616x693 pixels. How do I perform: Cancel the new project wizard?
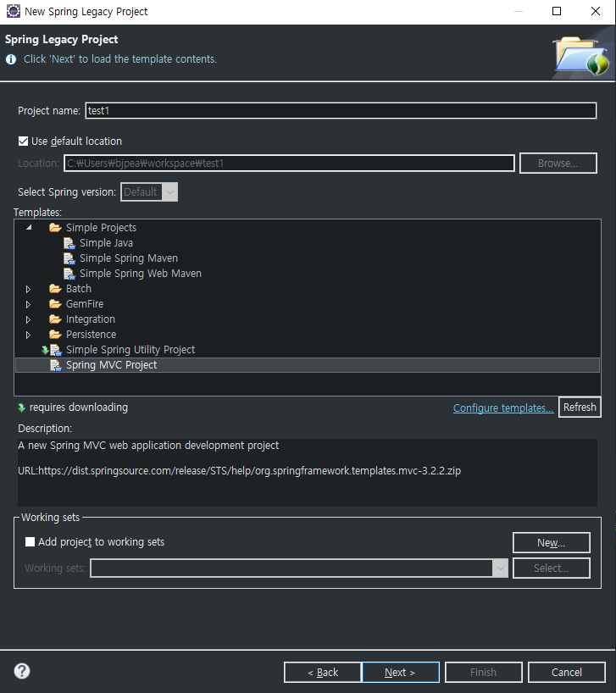pos(567,672)
